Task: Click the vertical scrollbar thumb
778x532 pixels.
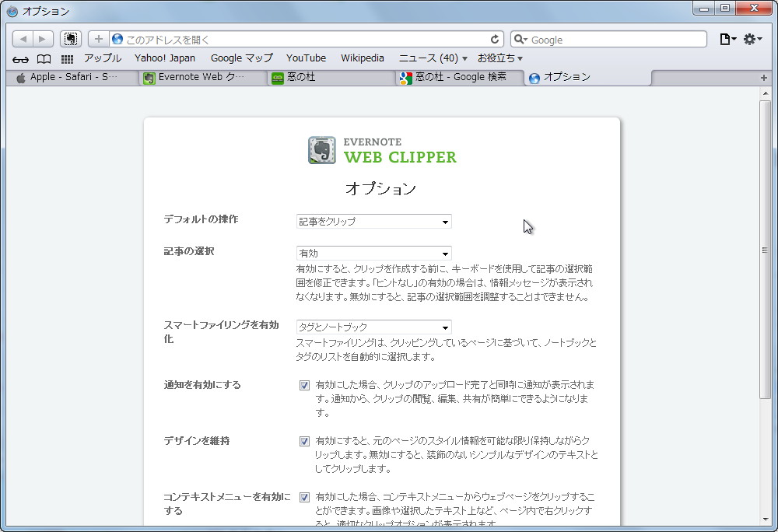Action: 765,250
